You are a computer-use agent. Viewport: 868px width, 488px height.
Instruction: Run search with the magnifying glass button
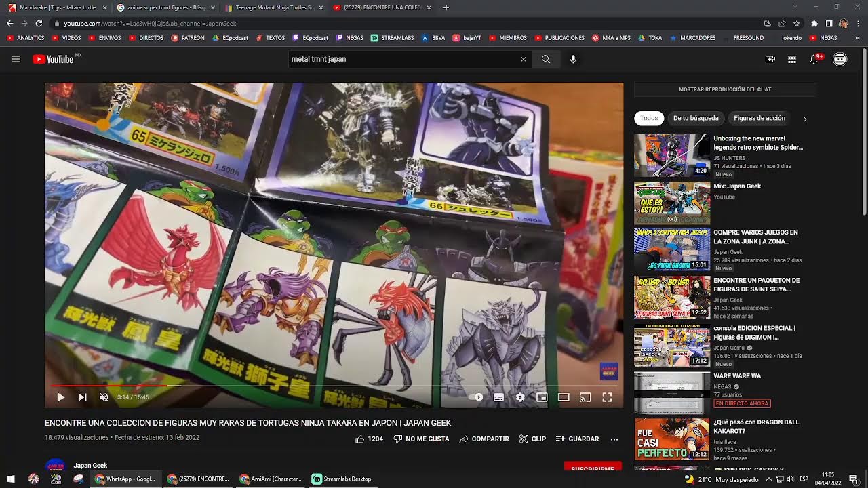click(546, 59)
